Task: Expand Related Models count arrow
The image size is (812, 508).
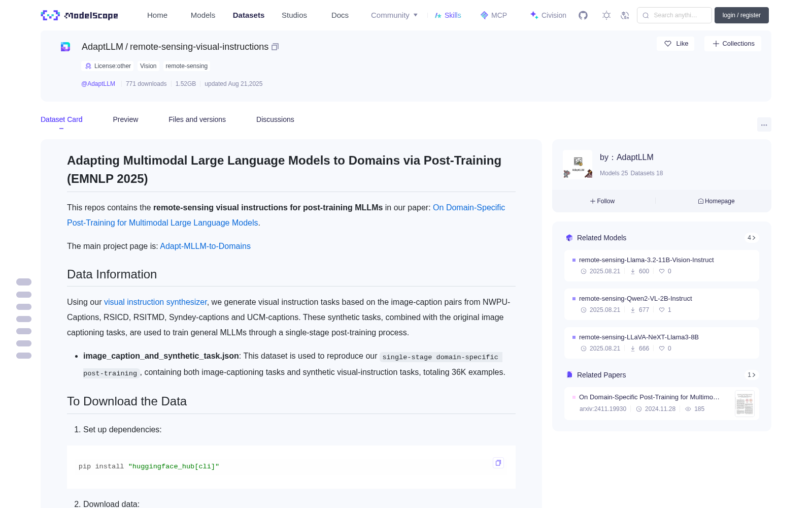Action: 752,238
